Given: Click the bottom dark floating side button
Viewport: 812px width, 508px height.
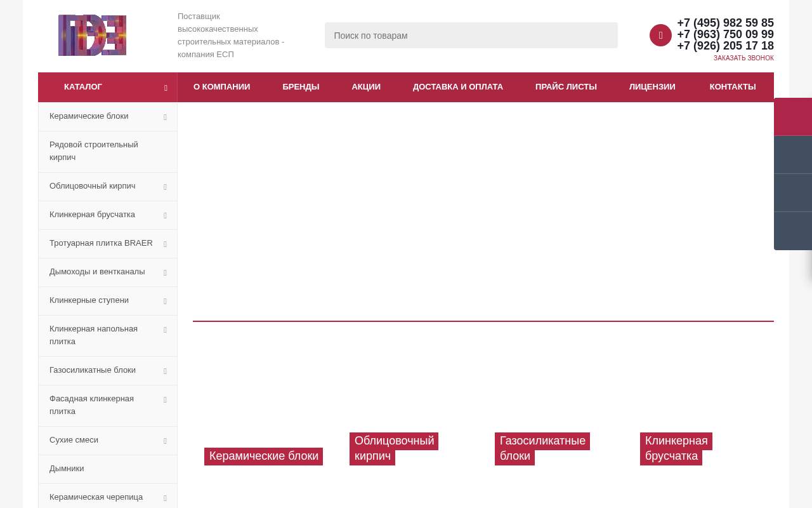Looking at the screenshot, I should (x=793, y=231).
